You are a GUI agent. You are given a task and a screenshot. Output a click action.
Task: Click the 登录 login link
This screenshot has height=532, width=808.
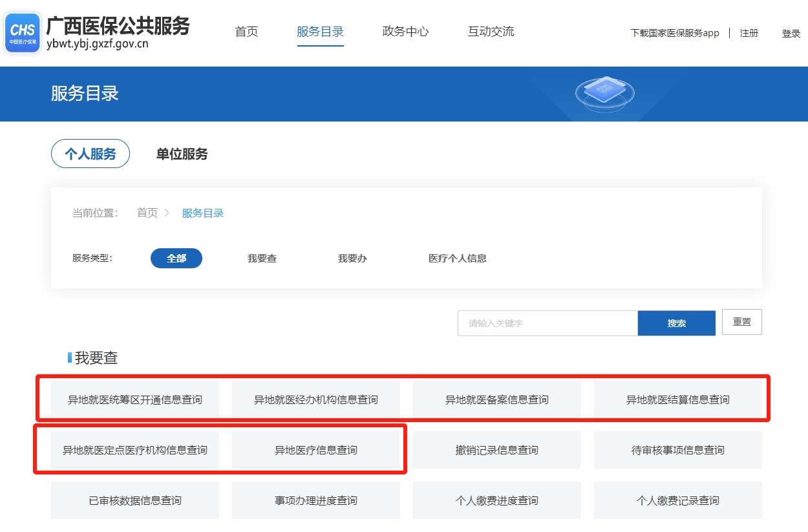[791, 34]
